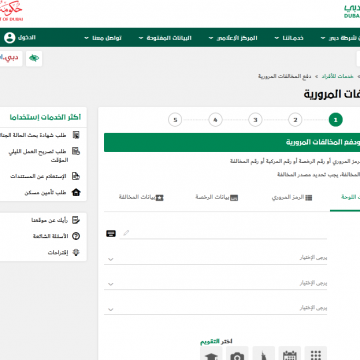Open the تواصل معنا navigation dropdown
The image size is (360, 360).
pyautogui.click(x=103, y=38)
